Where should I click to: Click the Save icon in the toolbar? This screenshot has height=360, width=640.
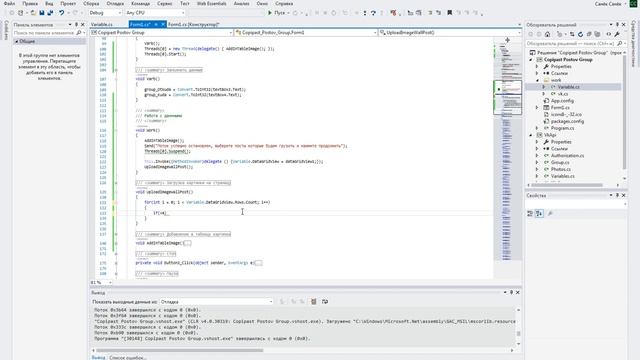pos(42,13)
